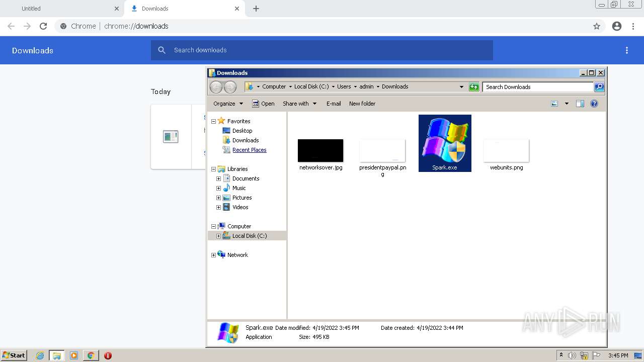The height and width of the screenshot is (362, 644).
Task: Expand address bar history dropdown
Action: (461, 87)
